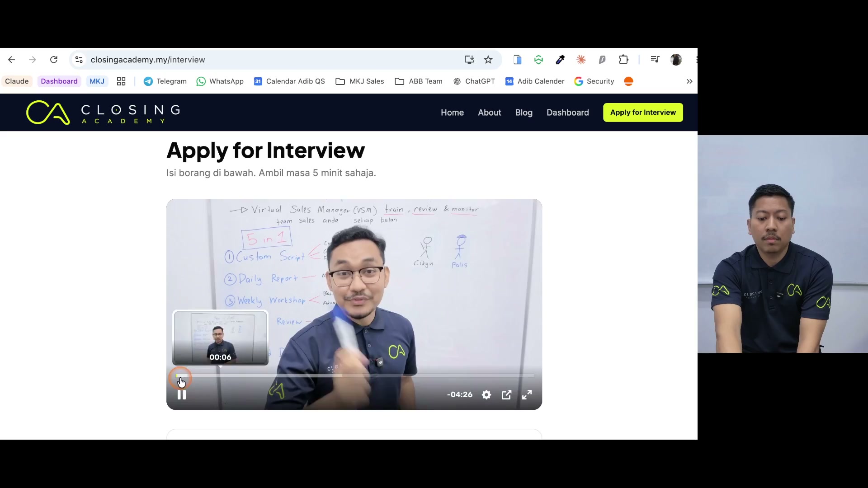Open the ABB Team bookmark folder
Viewport: 868px width, 488px height.
click(x=419, y=81)
